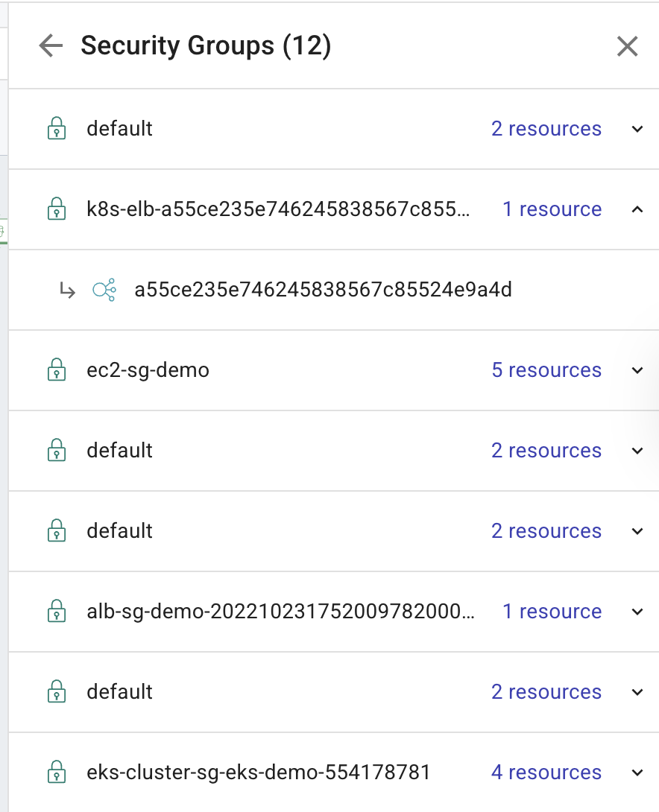
Task: Open the 5 resources link for ec2-sg-demo
Action: coord(546,370)
